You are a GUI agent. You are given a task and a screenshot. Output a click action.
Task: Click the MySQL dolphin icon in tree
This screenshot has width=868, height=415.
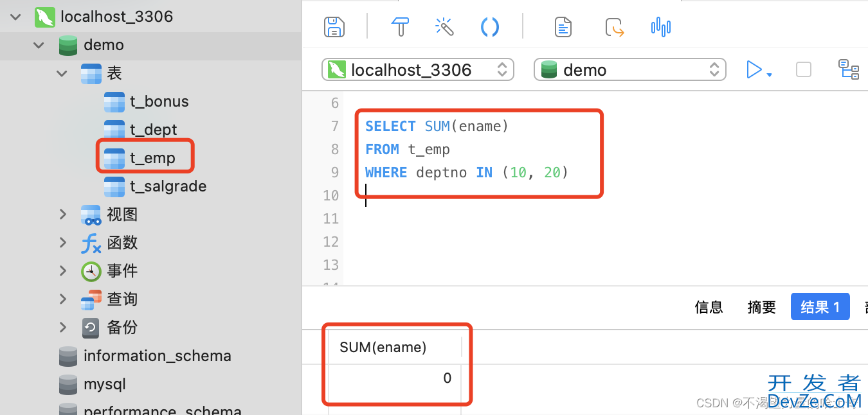tap(44, 17)
